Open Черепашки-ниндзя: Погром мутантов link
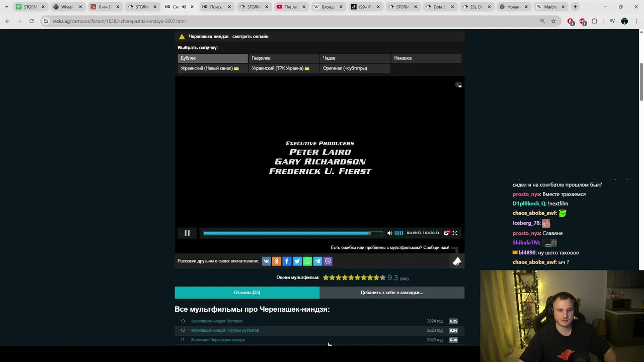Viewport: 644px width, 362px height. point(224,330)
